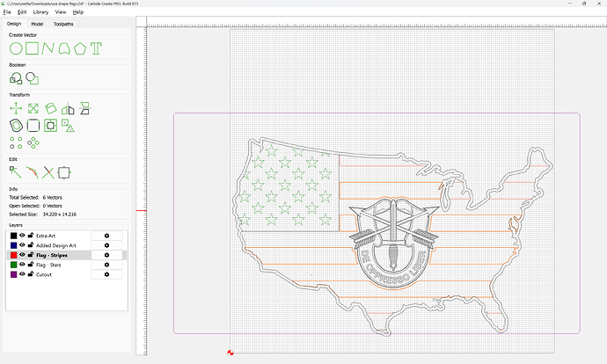Select the Polygon create vector tool
The width and height of the screenshot is (607, 364).
80,48
